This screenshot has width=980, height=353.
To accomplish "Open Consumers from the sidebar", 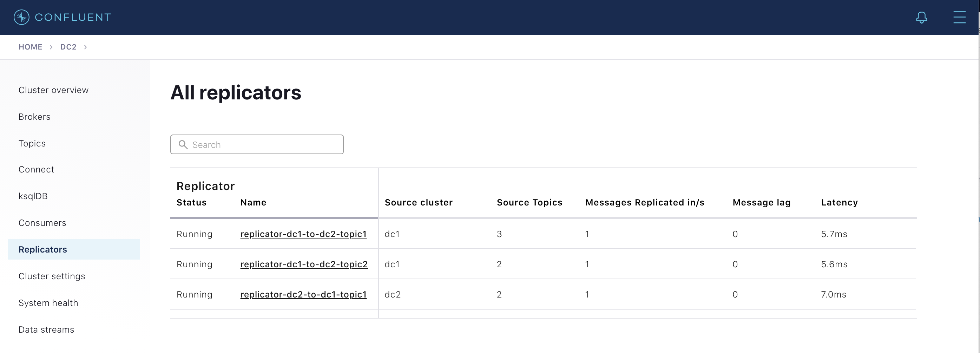I will click(x=42, y=223).
